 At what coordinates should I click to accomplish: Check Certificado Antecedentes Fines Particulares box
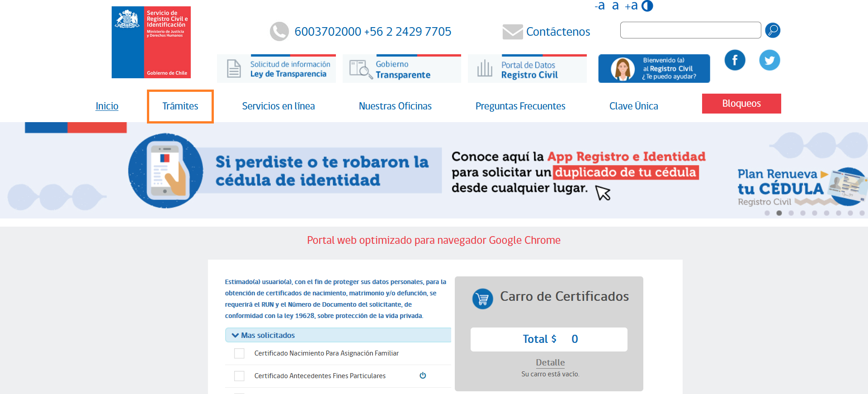coord(239,376)
